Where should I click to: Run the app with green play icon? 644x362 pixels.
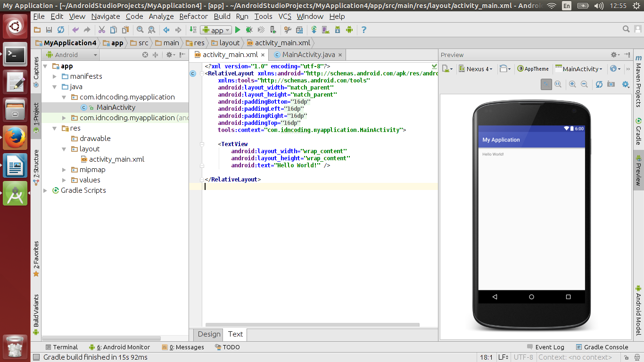[x=238, y=30]
